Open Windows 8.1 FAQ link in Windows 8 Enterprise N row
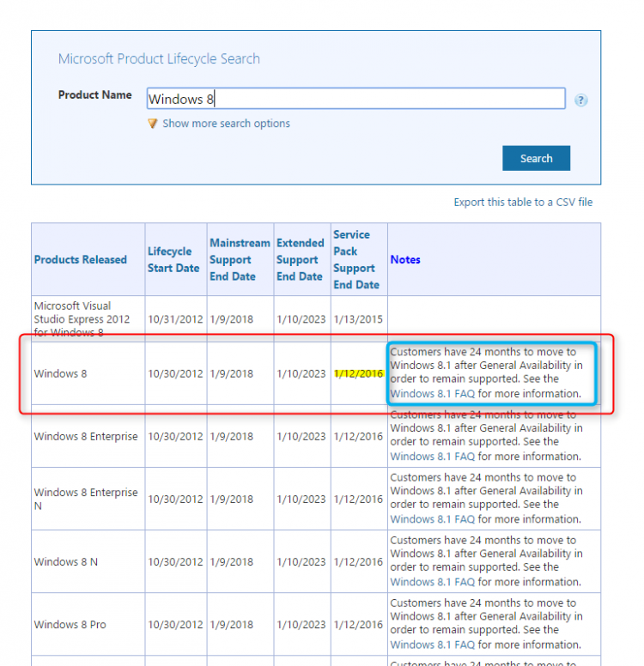The height and width of the screenshot is (666, 644). [x=432, y=519]
